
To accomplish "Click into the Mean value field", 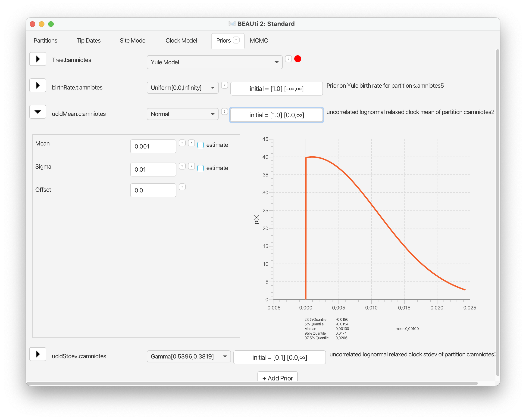I will point(153,146).
